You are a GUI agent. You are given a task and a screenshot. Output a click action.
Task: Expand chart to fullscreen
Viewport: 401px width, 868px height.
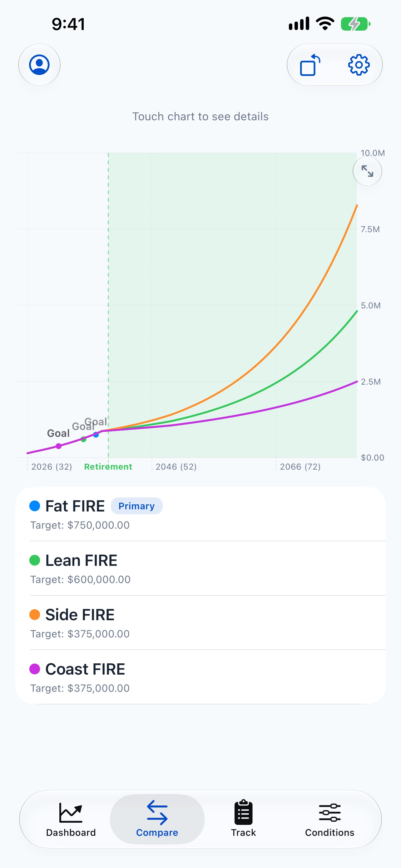tap(367, 171)
